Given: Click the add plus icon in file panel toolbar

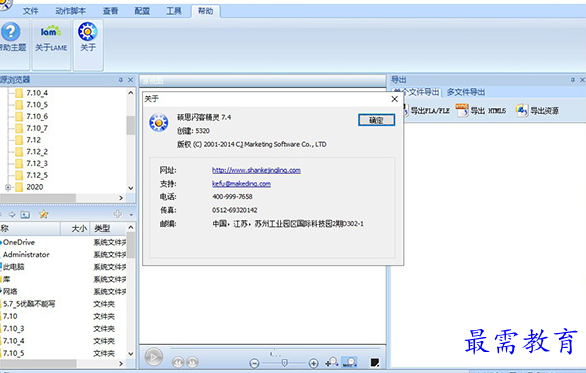Looking at the screenshot, I should click(118, 214).
